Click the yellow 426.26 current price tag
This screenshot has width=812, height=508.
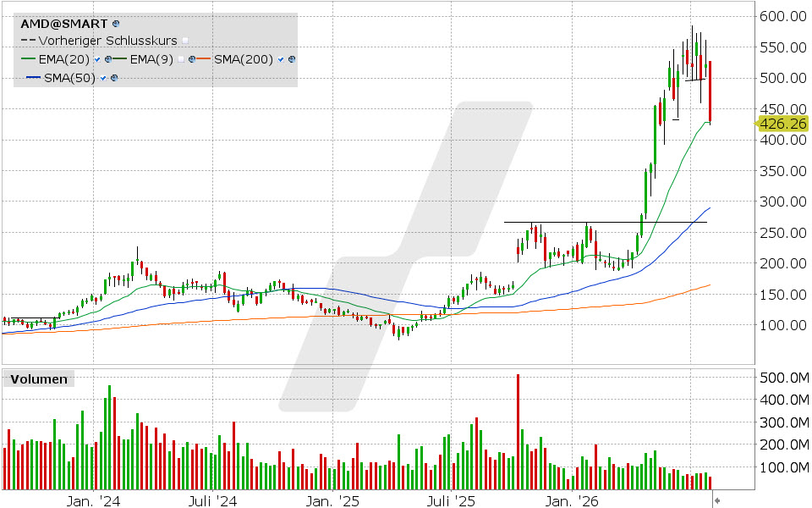(x=783, y=124)
